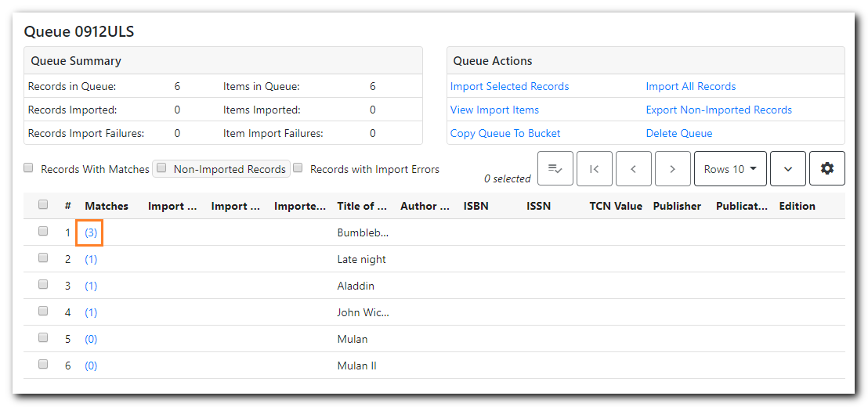
Task: Sort by Matches column header
Action: click(107, 206)
